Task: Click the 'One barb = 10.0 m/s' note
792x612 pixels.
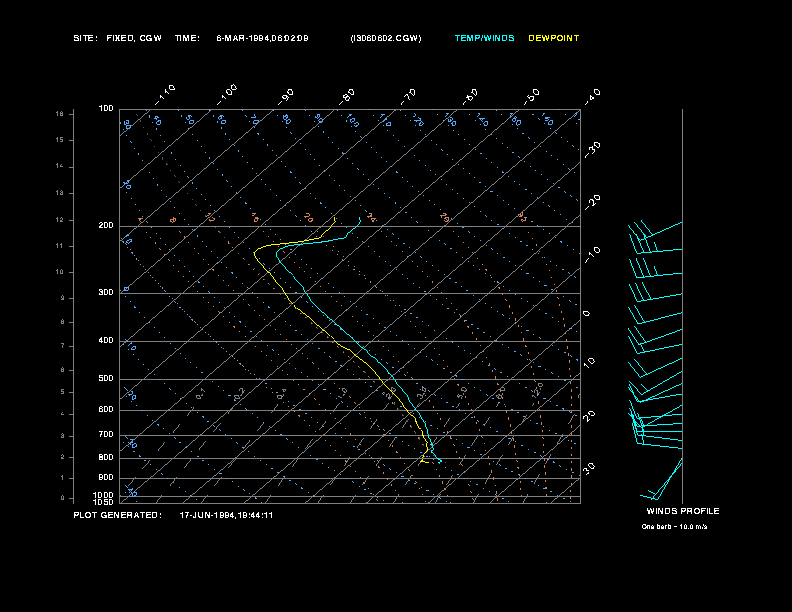Action: [x=674, y=527]
